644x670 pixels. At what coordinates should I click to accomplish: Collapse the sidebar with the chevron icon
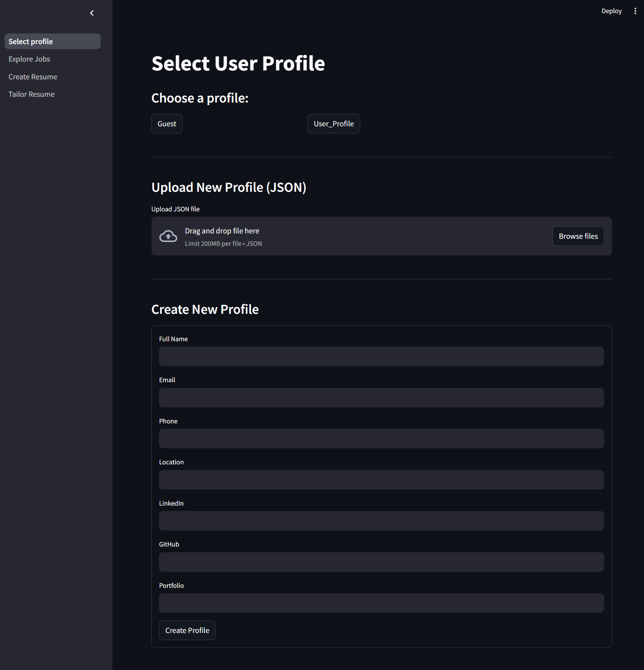point(92,13)
